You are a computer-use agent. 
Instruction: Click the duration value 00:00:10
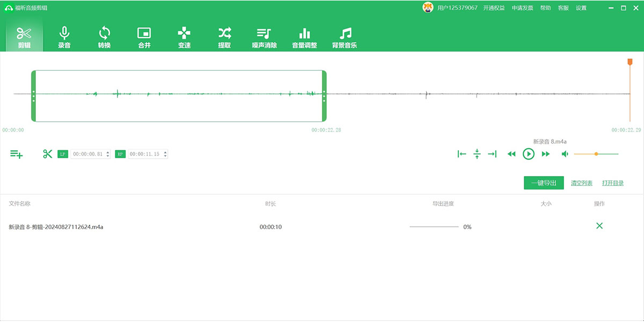click(270, 227)
